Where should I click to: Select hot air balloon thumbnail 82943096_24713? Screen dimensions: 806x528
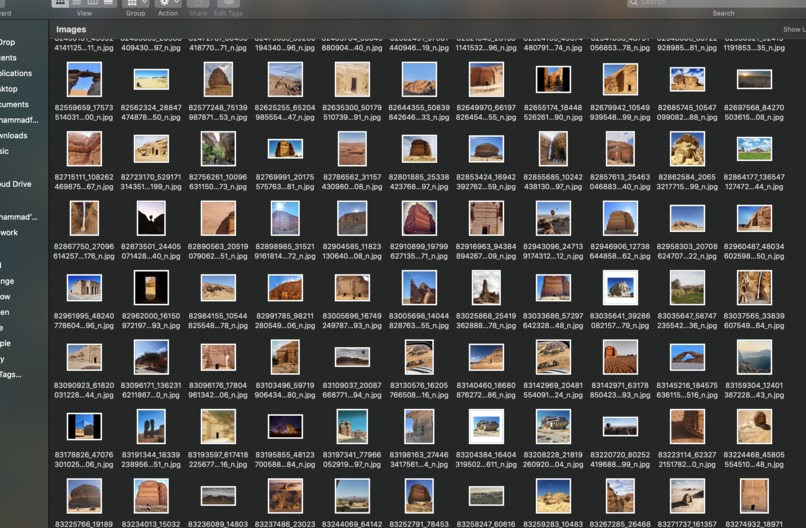[553, 218]
